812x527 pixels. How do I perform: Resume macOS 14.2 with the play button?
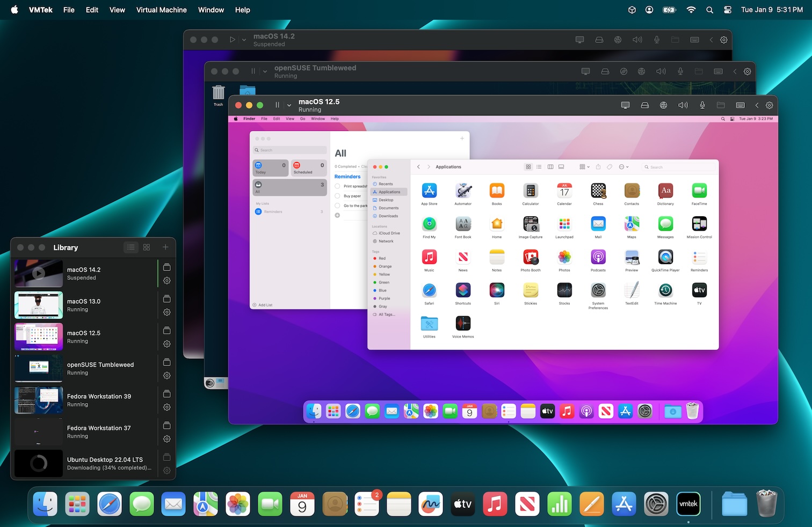[232, 40]
